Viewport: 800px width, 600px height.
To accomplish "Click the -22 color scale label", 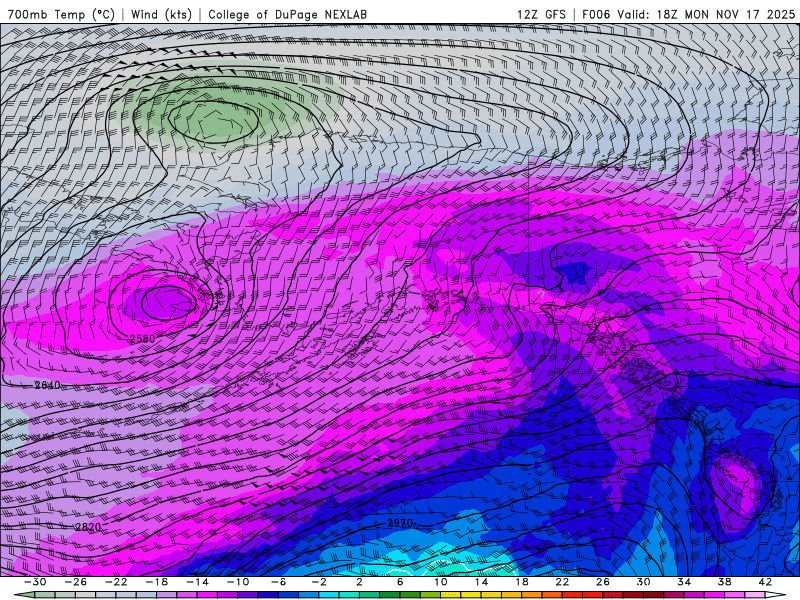I will click(116, 582).
